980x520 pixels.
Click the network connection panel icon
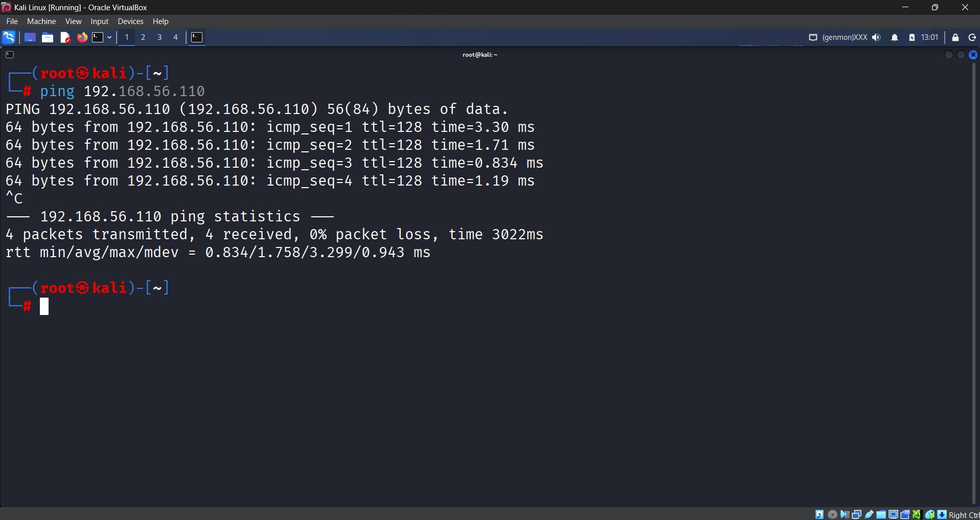[813, 37]
